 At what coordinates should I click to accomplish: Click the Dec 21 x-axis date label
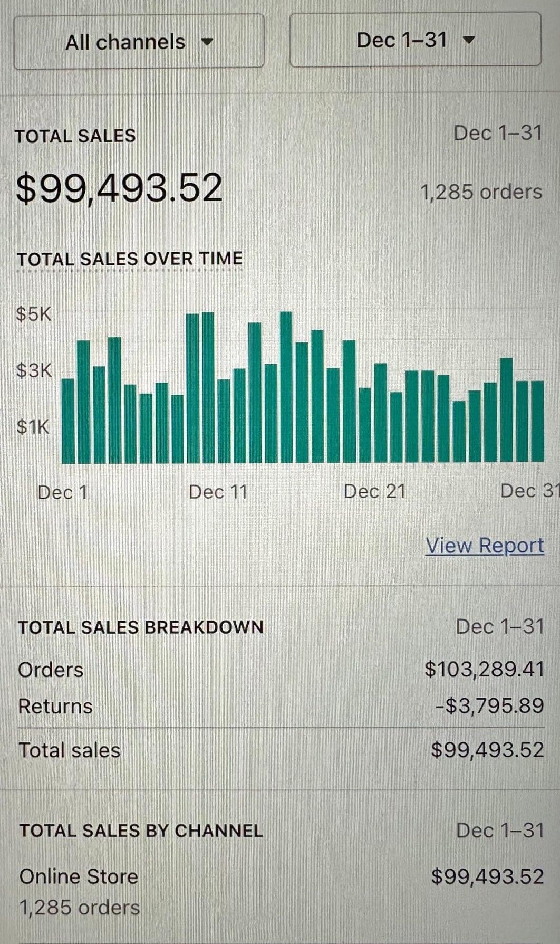[374, 491]
